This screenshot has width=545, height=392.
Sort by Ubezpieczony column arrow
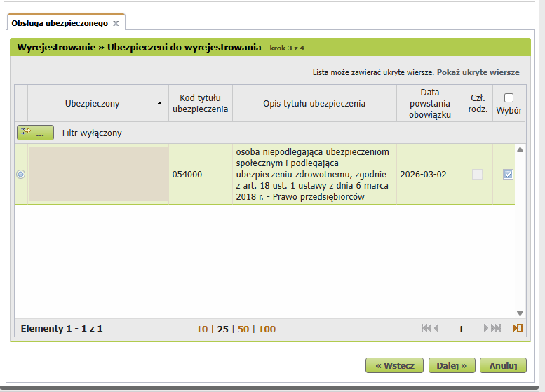(x=159, y=103)
